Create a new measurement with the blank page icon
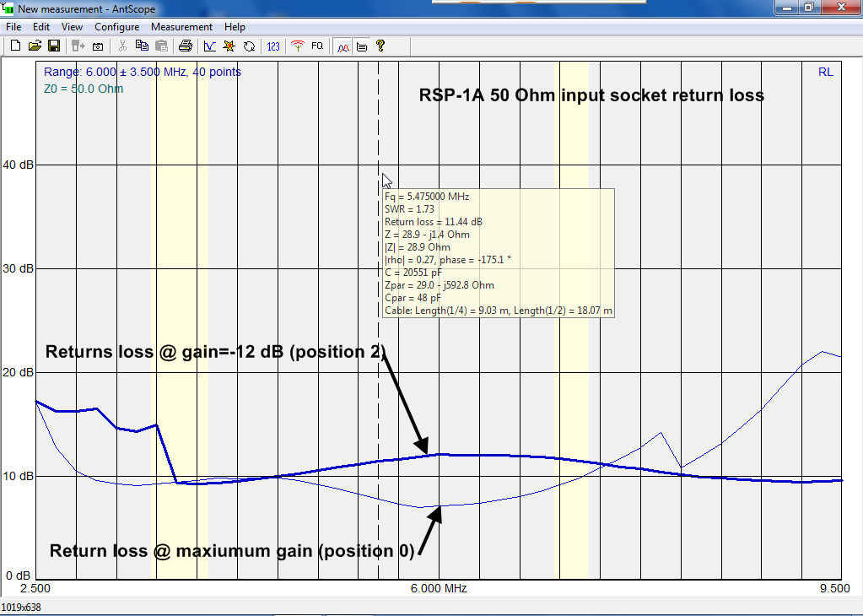The image size is (863, 616). 15,46
